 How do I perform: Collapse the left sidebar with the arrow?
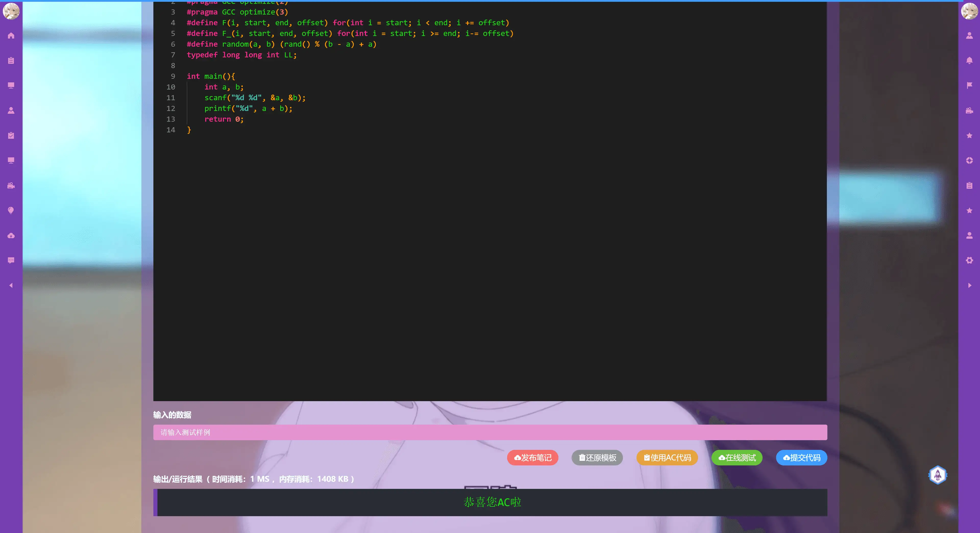click(11, 285)
